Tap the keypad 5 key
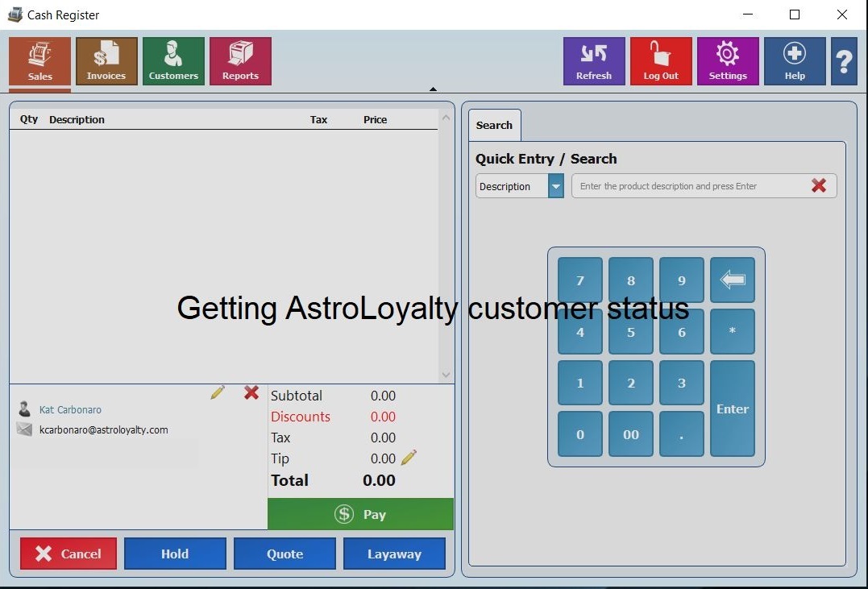The width and height of the screenshot is (868, 589). click(631, 332)
